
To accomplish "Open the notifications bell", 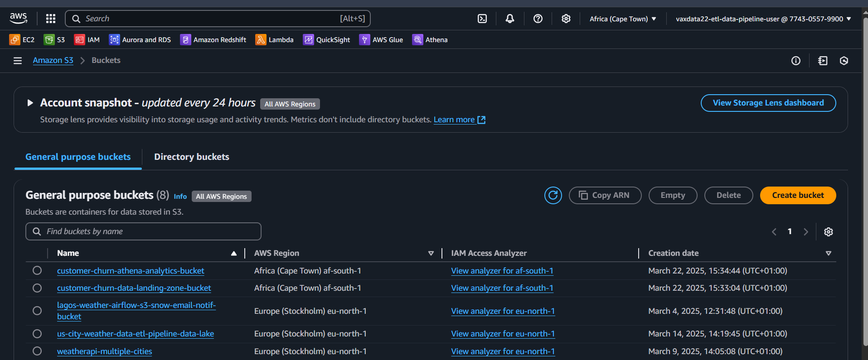I will (x=510, y=19).
